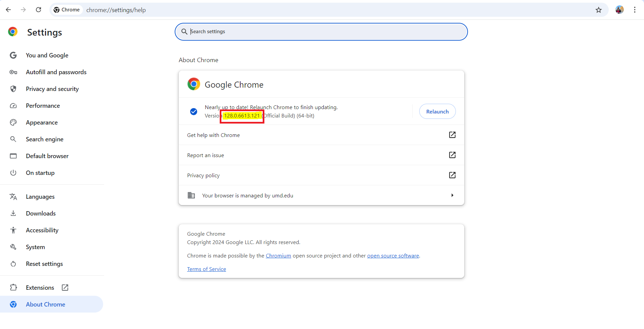Open Privacy and security settings

pos(52,89)
